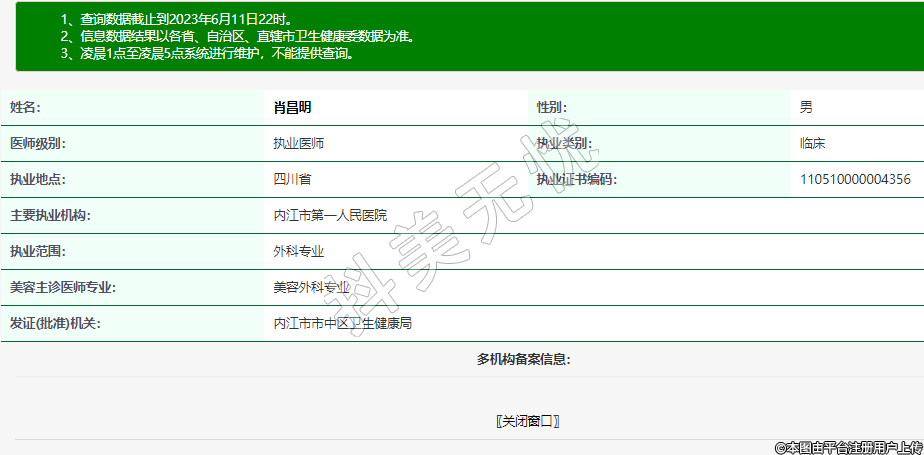Click the 性别 field label

click(x=552, y=107)
